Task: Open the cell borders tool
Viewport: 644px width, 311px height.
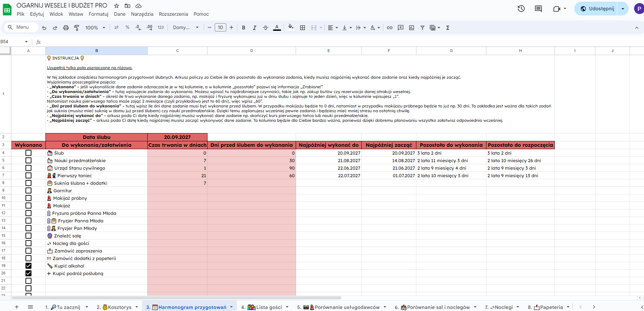Action: (303, 28)
